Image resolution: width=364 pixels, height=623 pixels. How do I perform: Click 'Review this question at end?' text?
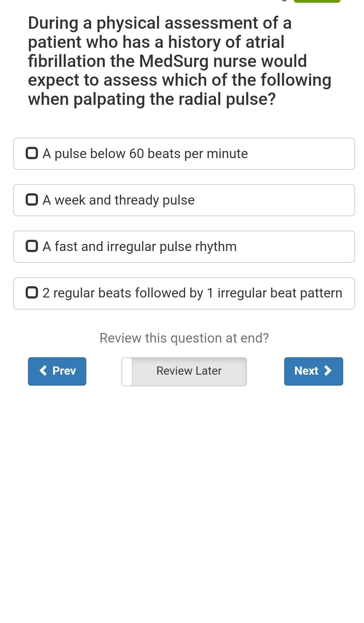[184, 338]
